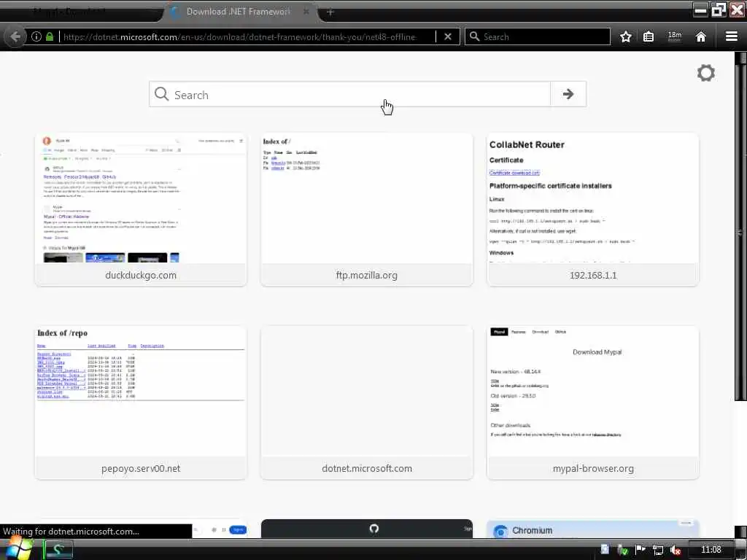
Task: Click the new tab page Search field
Action: [x=349, y=94]
